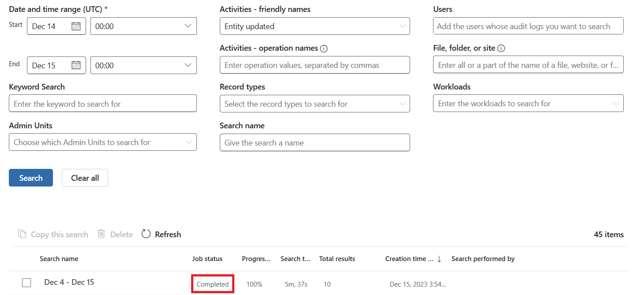Click the Keyword Search input field

pyautogui.click(x=102, y=104)
